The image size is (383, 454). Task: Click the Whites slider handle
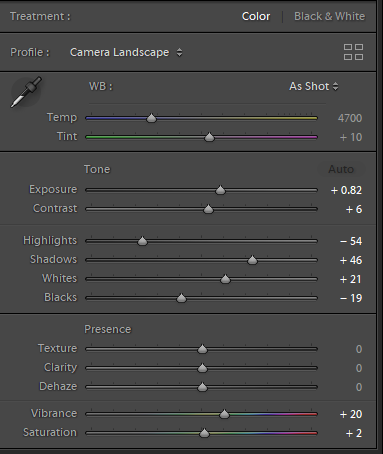[225, 279]
